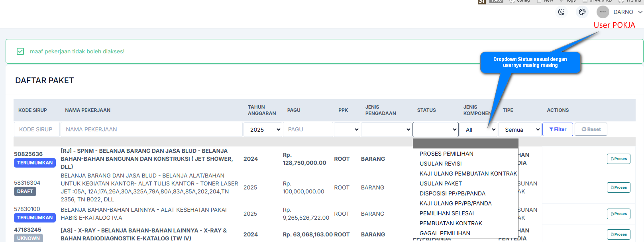
Task: Click Proses button for package 50825636
Action: (x=618, y=159)
